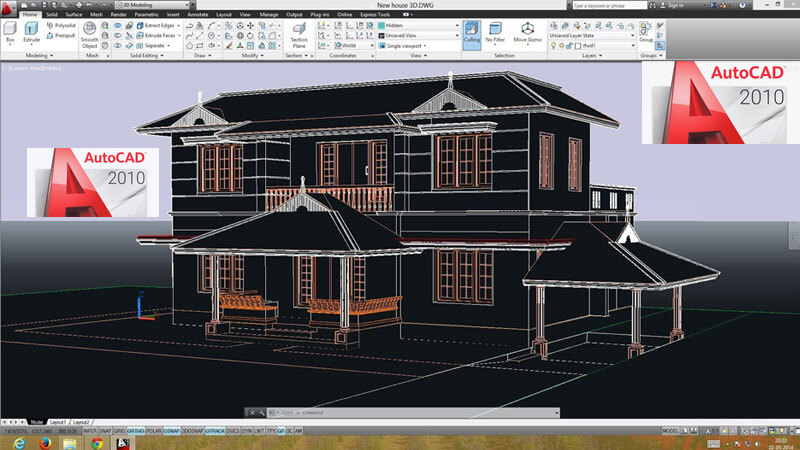Viewport: 800px width, 450px height.
Task: Click the Line tool in Draw panel
Action: tap(200, 36)
